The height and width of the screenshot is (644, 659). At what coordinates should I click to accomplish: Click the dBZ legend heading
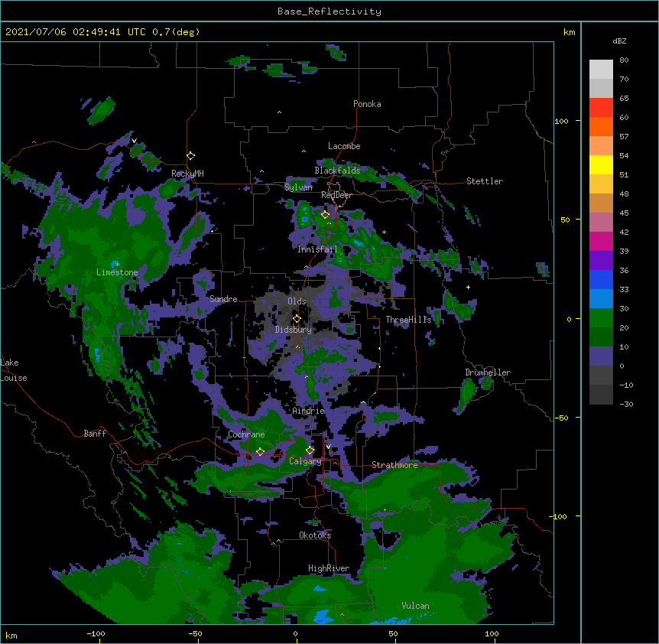(x=619, y=41)
